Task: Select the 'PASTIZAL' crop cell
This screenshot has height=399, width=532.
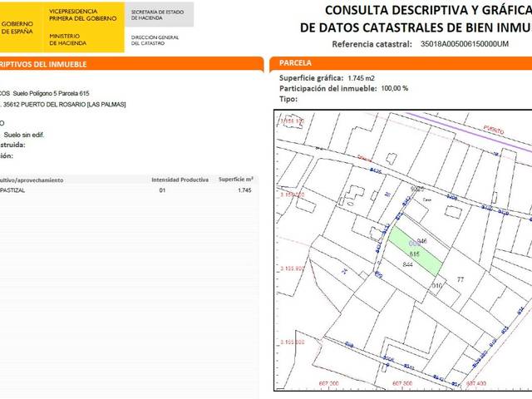Action: [12, 190]
